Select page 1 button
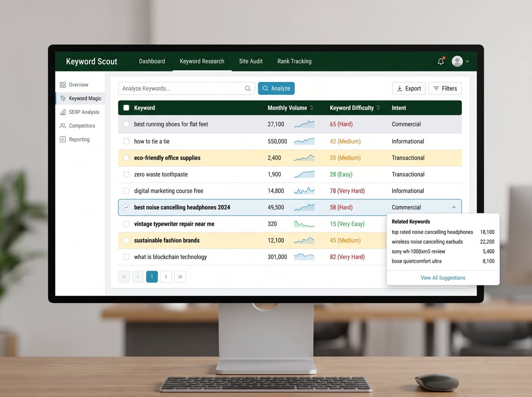This screenshot has width=532, height=397. tap(152, 277)
